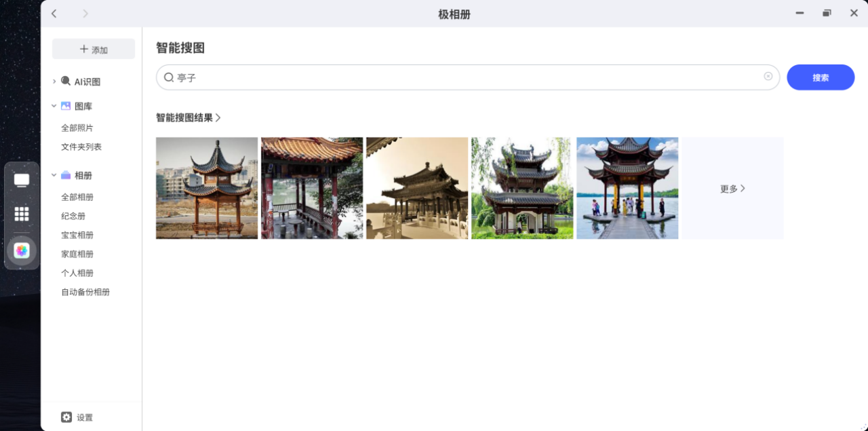Click the desktop monitor icon in dock
This screenshot has width=868, height=431.
point(22,181)
